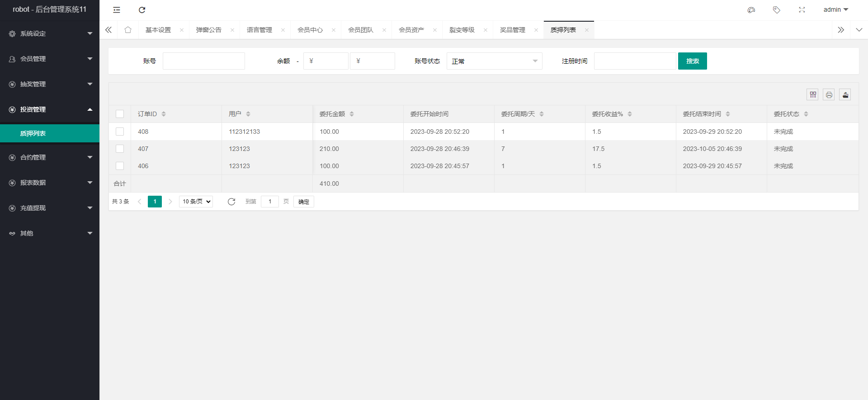This screenshot has height=400, width=868.
Task: Click the 账号 input field
Action: point(204,61)
